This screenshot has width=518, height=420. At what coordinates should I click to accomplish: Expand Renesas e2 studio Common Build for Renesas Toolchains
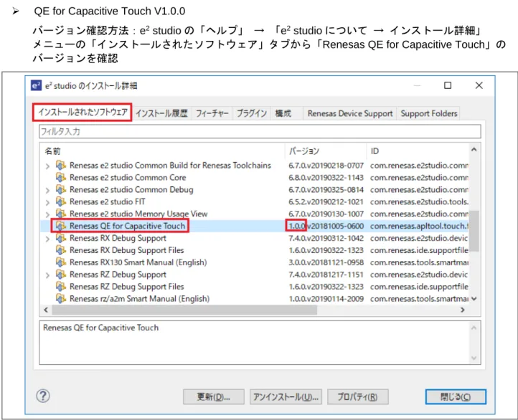[47, 166]
